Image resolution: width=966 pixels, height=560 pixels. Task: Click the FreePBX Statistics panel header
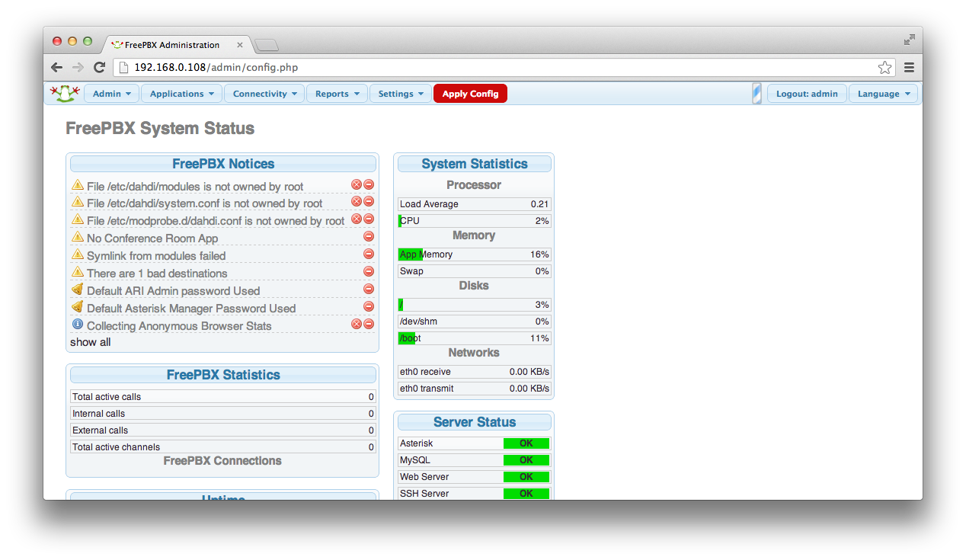pos(223,375)
